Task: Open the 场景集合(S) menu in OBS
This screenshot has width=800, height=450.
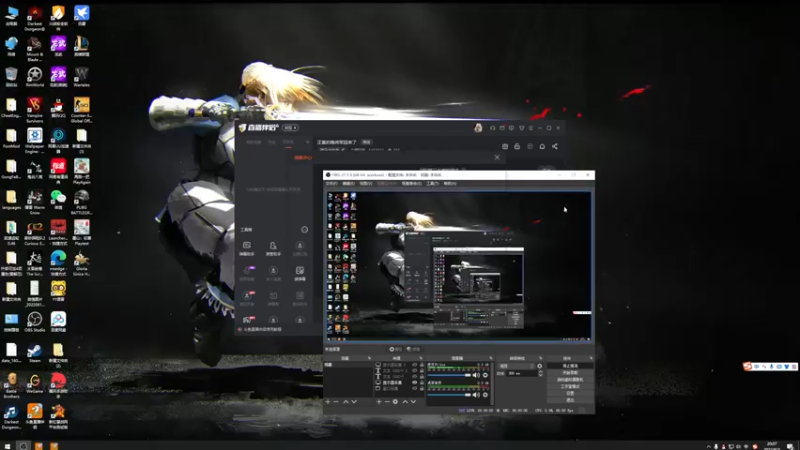Action: (x=412, y=183)
